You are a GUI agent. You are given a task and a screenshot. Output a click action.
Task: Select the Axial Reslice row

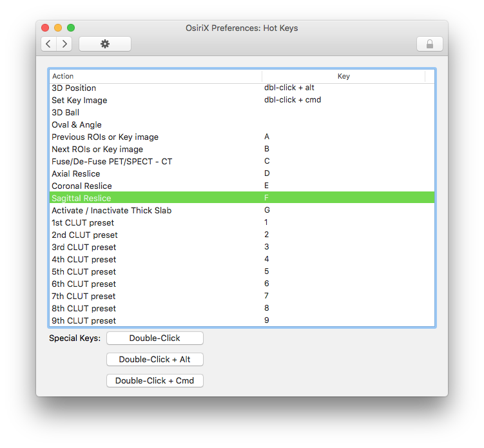click(x=242, y=174)
